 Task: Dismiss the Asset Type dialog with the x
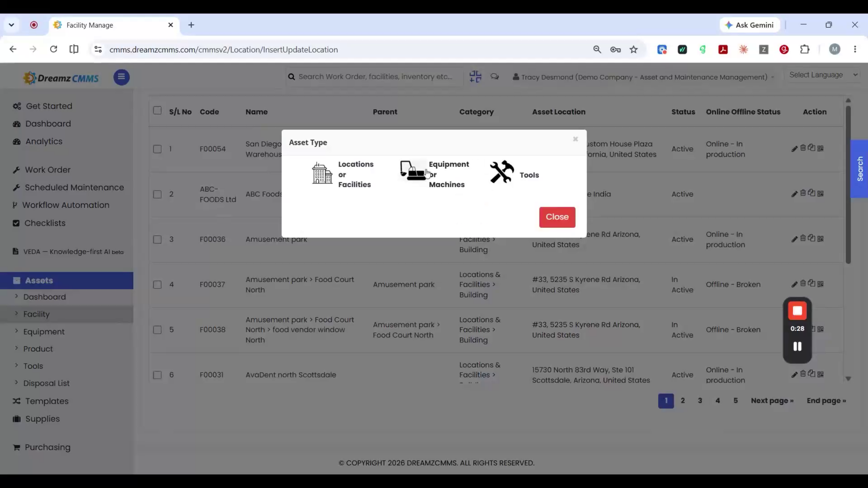(x=575, y=139)
